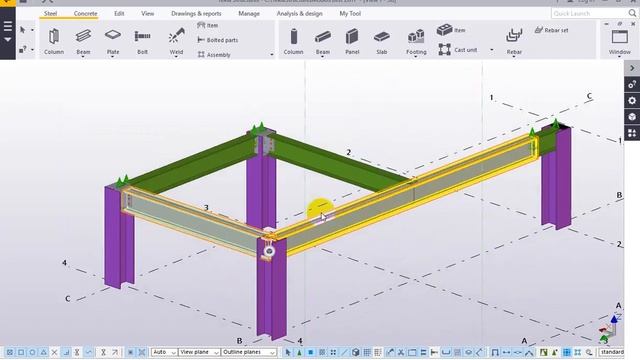Open the Drawings & reports tab

tap(196, 13)
